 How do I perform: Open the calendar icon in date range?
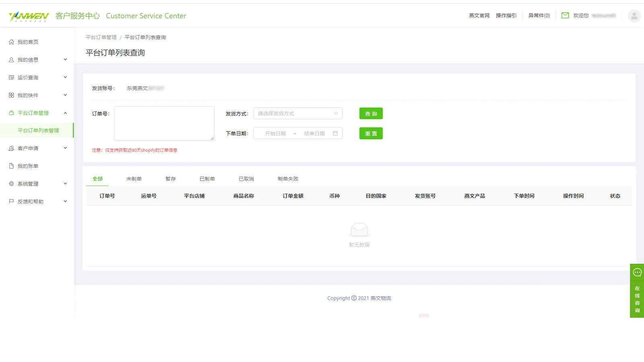[x=335, y=134]
